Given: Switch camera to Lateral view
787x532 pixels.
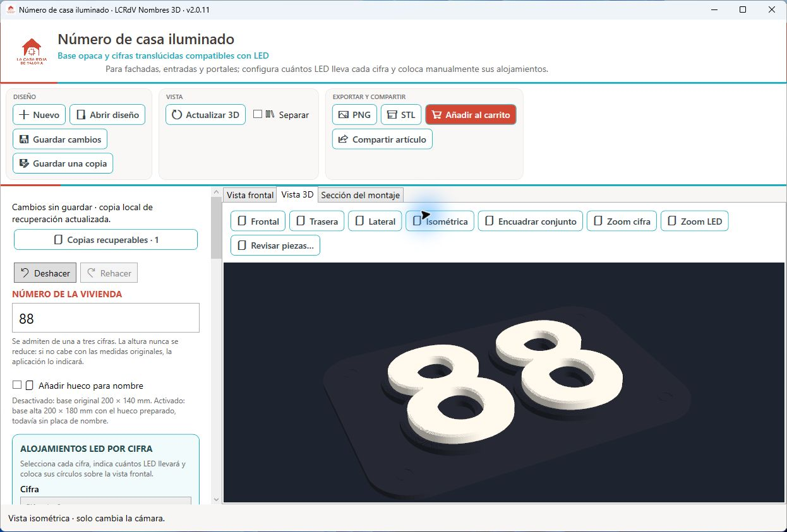Looking at the screenshot, I should point(375,222).
